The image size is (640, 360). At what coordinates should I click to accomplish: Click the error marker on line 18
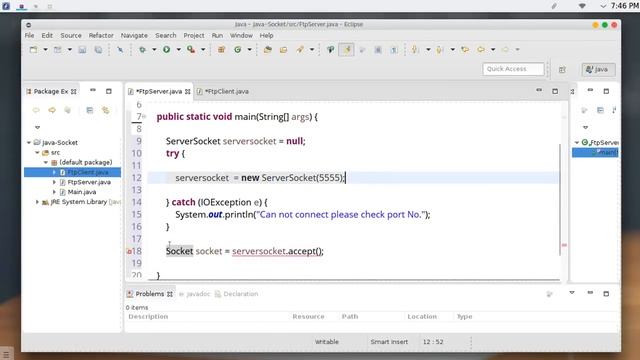tap(129, 251)
